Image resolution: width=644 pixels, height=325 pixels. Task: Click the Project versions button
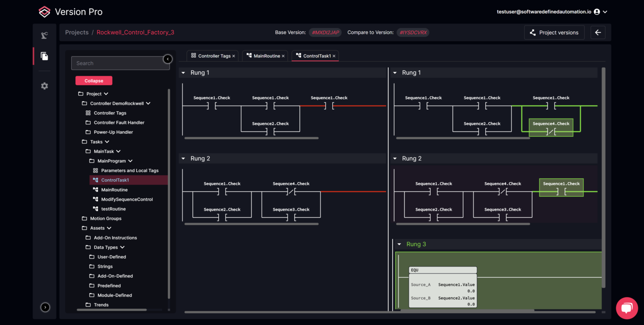pos(554,33)
